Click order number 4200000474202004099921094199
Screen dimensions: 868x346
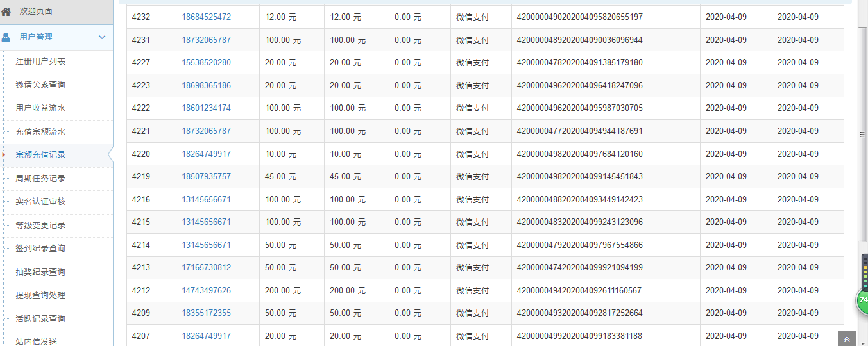pos(580,268)
